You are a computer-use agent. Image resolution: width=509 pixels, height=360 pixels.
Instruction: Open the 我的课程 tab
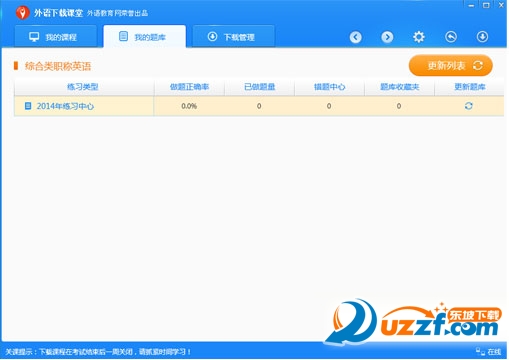(55, 36)
